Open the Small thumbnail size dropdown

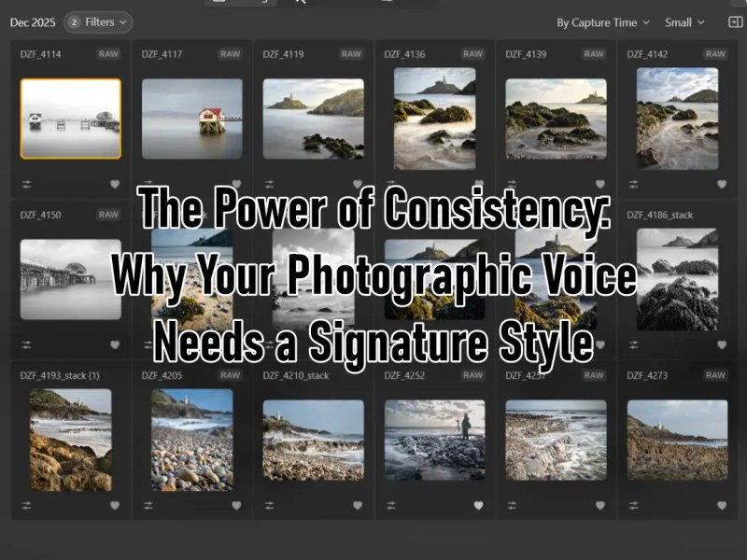tap(684, 22)
